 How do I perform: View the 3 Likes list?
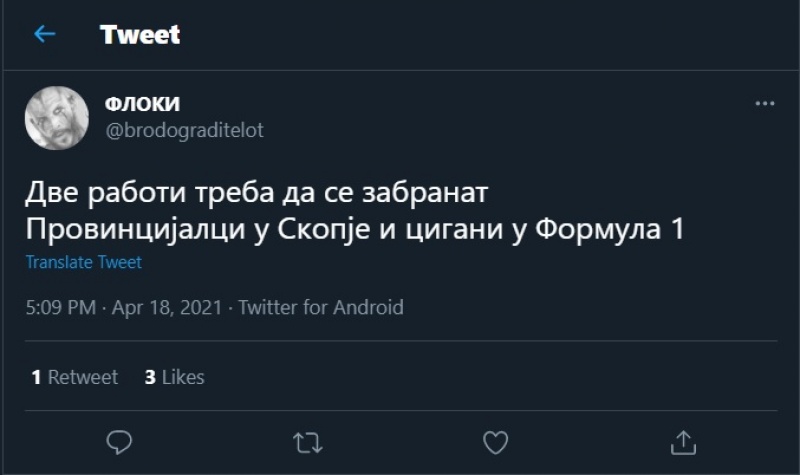pos(175,377)
